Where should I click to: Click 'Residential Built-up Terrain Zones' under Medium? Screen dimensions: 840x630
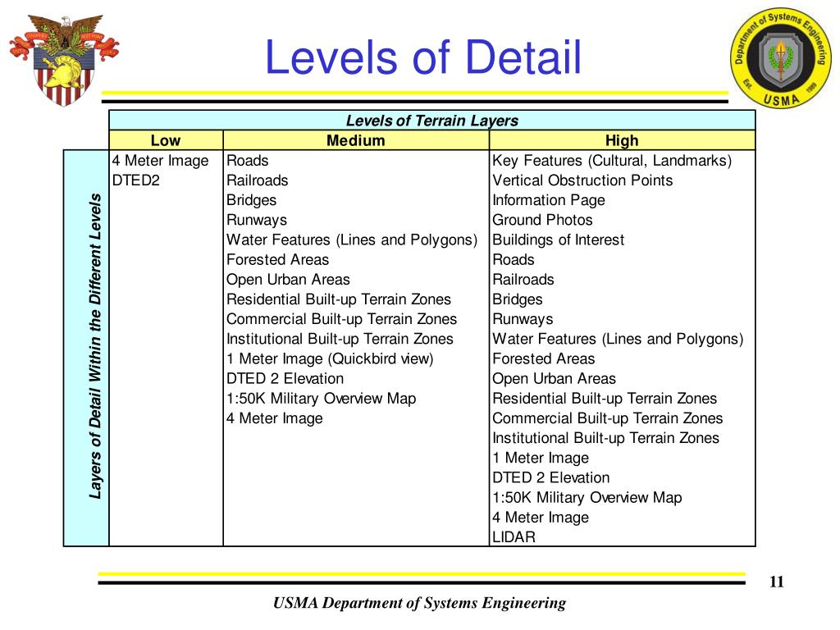click(339, 299)
